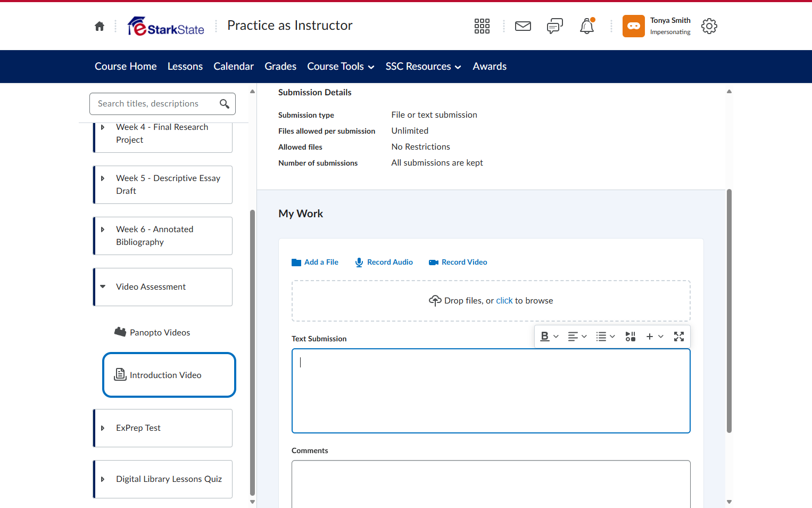Screen dimensions: 812x508
Task: Click inside the Comments text box
Action: coord(491,484)
